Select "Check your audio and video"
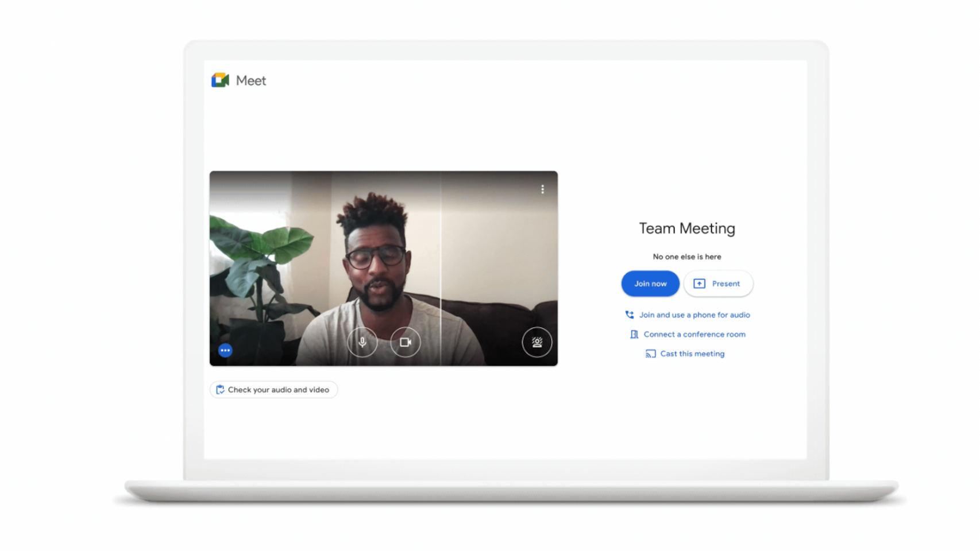 tap(273, 390)
